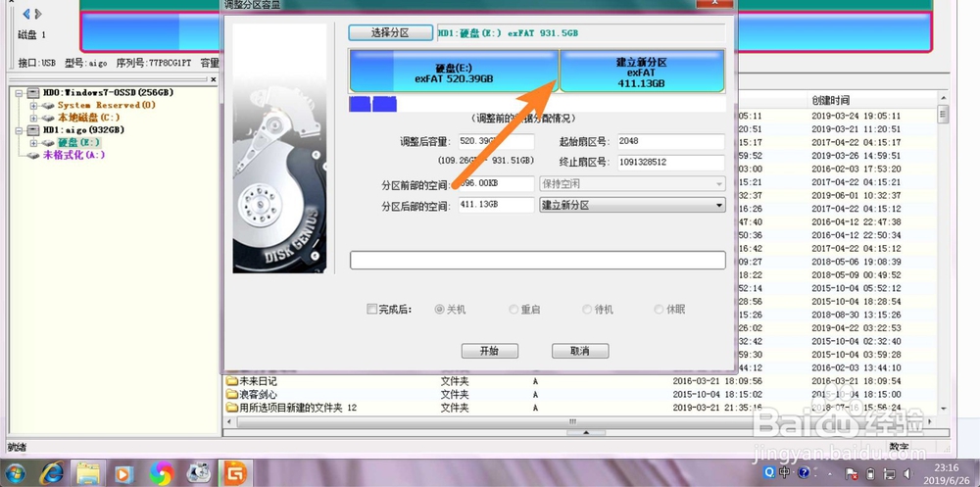This screenshot has width=980, height=487.
Task: Click the 开始 button
Action: point(489,351)
